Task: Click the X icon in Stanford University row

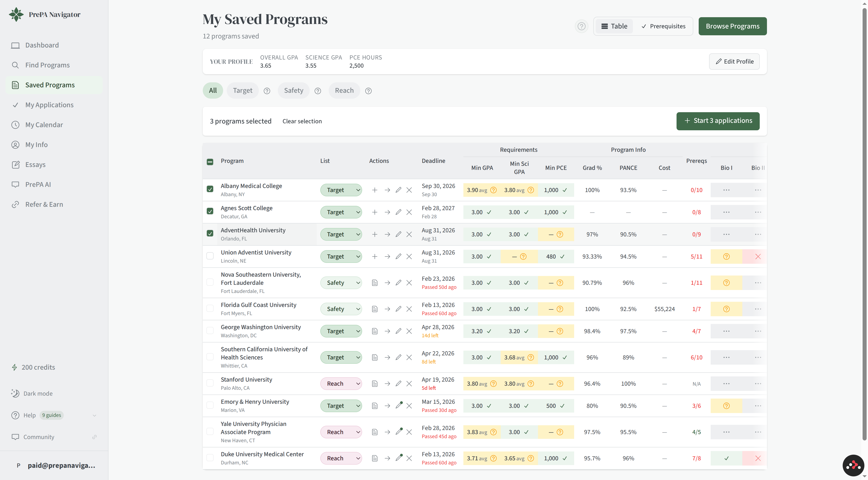Action: 409,384
